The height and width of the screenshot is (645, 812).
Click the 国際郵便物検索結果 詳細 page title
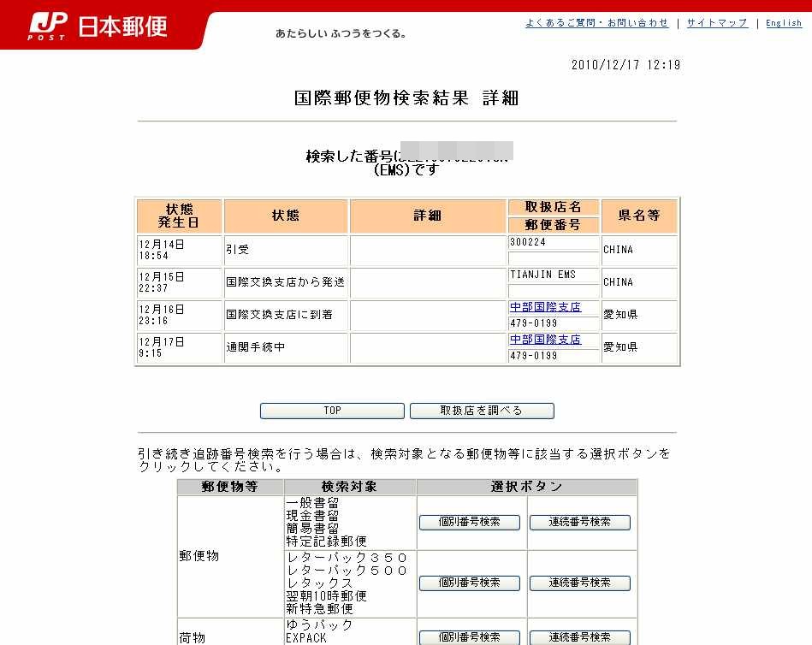point(406,98)
